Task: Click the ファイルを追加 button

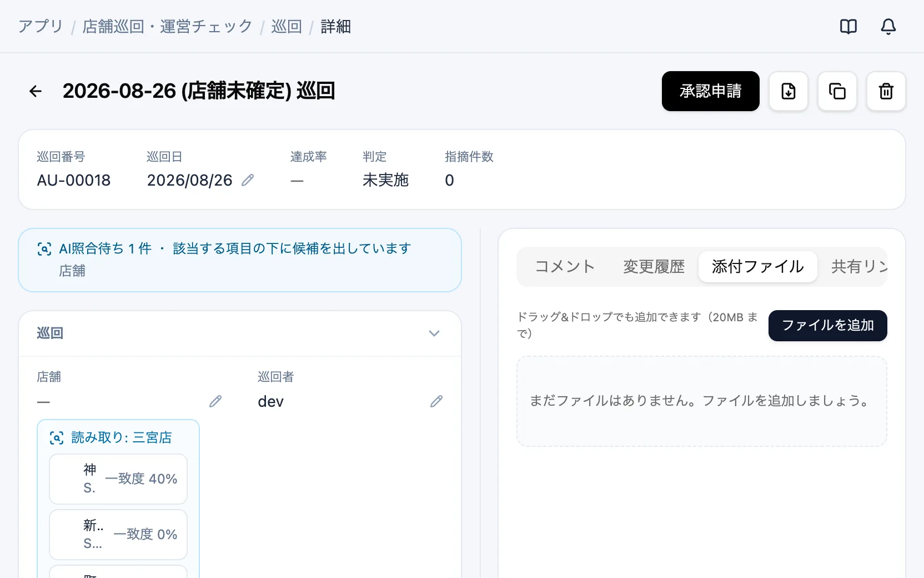Action: tap(828, 326)
